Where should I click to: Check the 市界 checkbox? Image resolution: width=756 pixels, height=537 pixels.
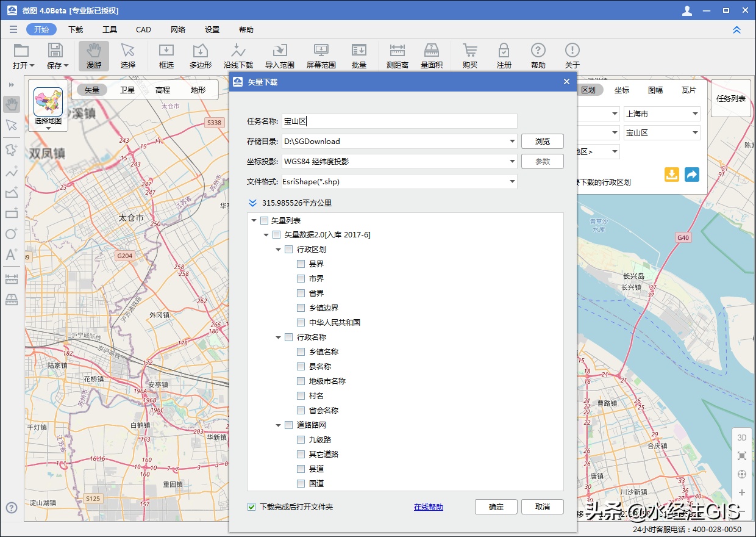[301, 279]
